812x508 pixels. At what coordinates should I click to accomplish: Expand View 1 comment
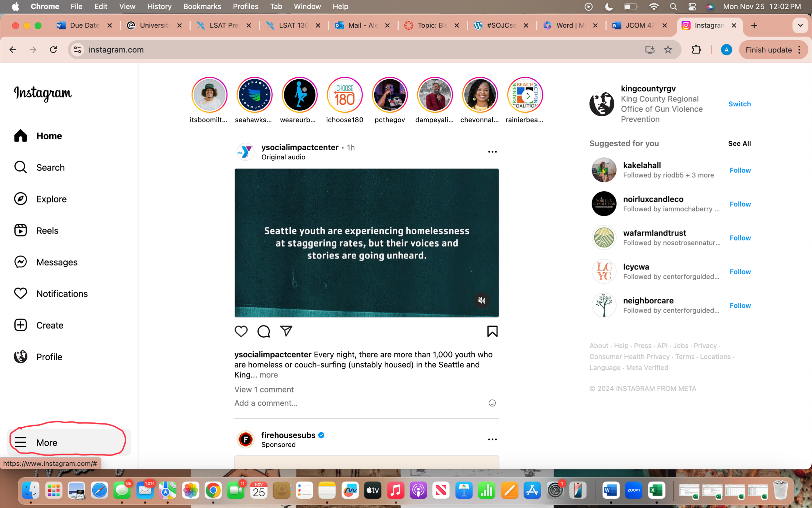point(264,389)
